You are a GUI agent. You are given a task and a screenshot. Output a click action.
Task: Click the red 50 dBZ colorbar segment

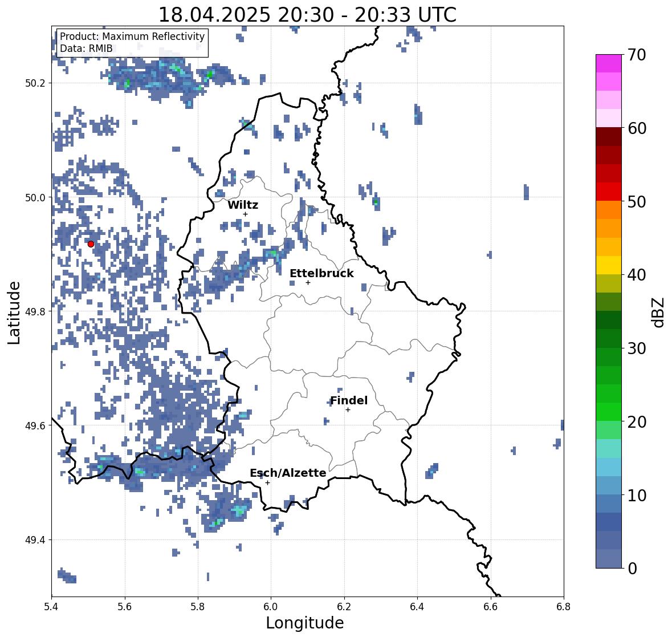[x=609, y=192]
